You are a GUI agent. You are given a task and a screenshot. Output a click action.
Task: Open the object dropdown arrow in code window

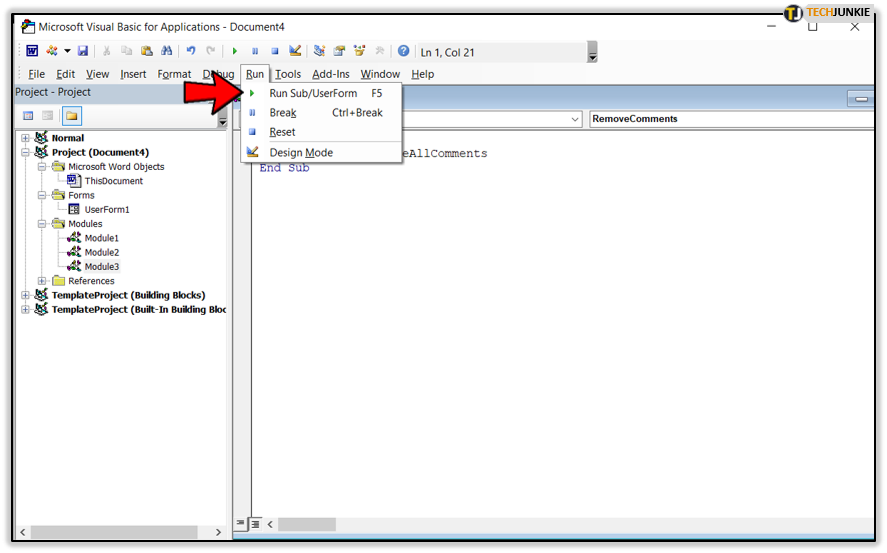(575, 119)
